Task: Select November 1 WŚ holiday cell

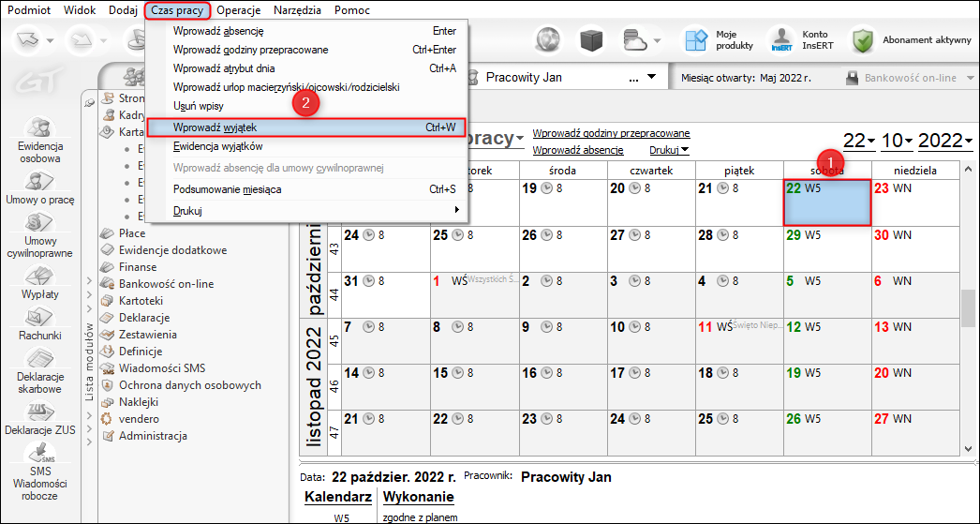Action: pyautogui.click(x=474, y=294)
